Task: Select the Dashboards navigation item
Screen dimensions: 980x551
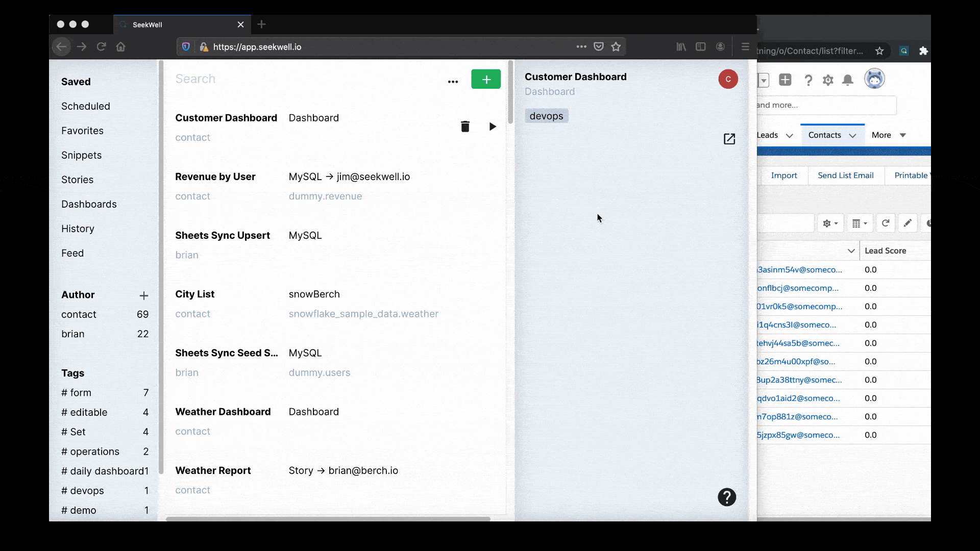Action: 89,204
